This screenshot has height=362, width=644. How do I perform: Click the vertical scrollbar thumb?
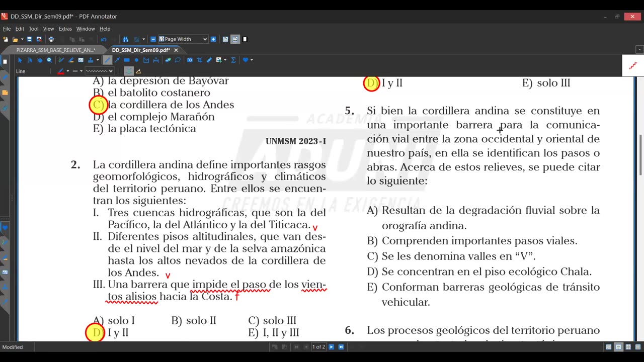tap(640, 155)
